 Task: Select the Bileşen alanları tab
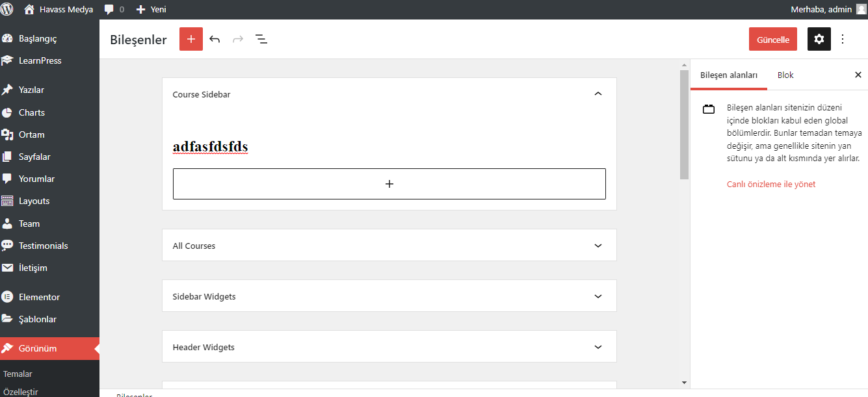point(729,75)
